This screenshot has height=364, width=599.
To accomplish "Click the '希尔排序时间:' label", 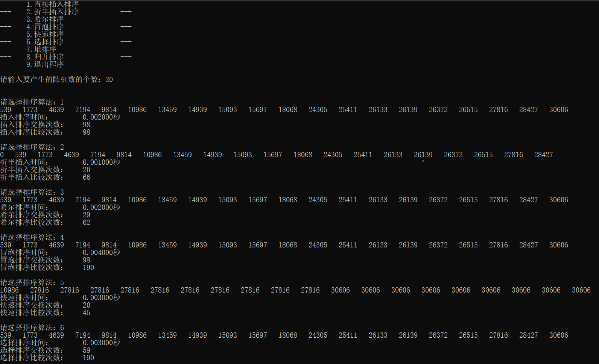I will 24,207.
